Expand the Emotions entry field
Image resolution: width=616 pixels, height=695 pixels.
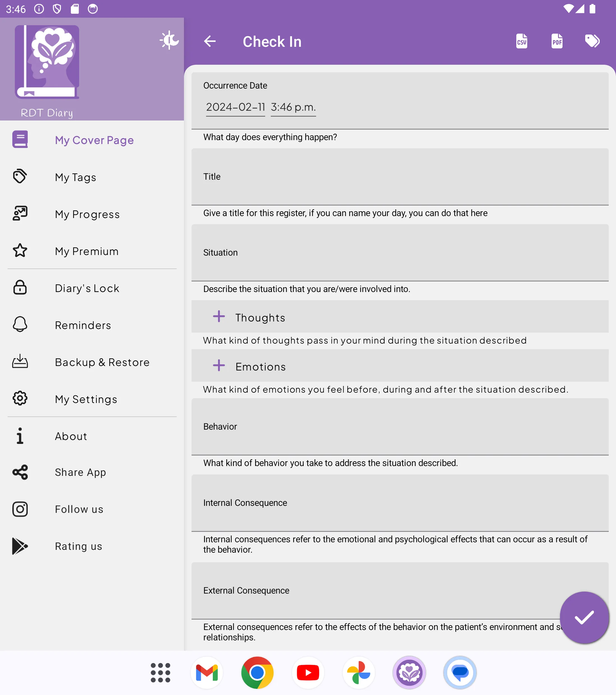(x=219, y=365)
